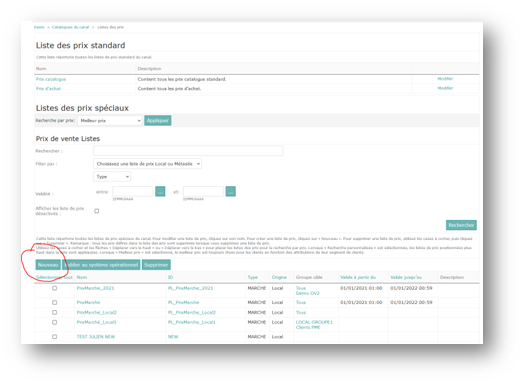Open the 'Prix d'achat' price list

49,89
